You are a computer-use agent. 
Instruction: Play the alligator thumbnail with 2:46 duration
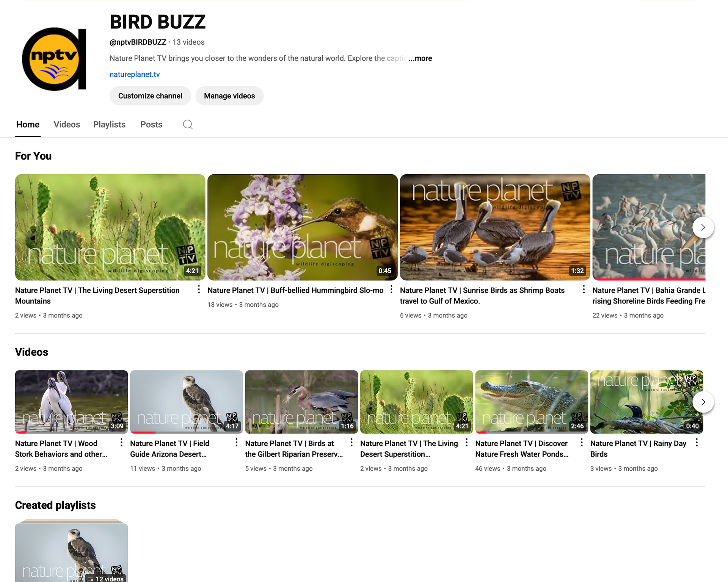click(x=532, y=402)
